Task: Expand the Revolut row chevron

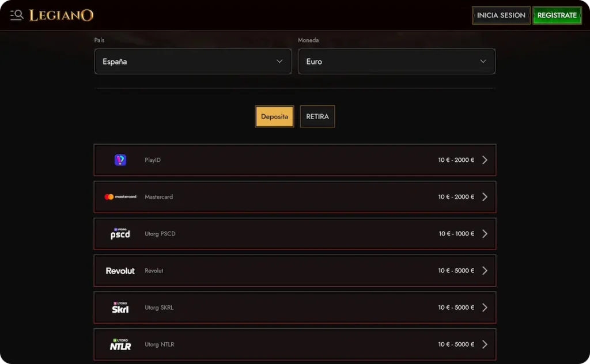Action: point(485,270)
